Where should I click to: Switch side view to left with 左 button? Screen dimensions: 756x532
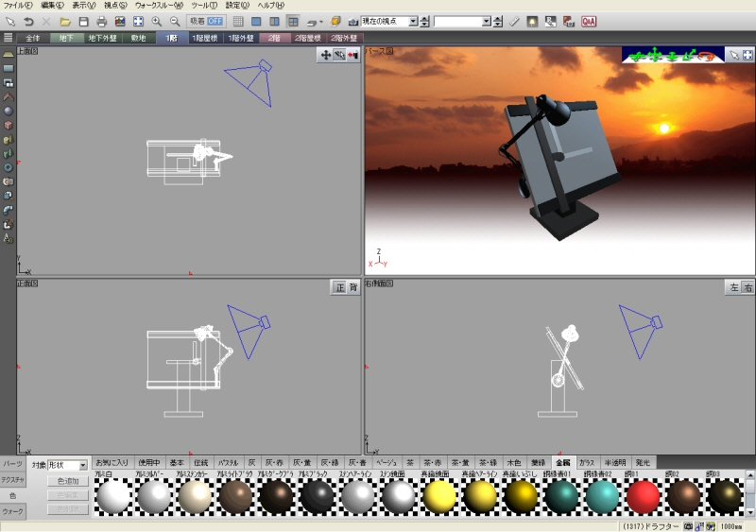[x=733, y=287]
